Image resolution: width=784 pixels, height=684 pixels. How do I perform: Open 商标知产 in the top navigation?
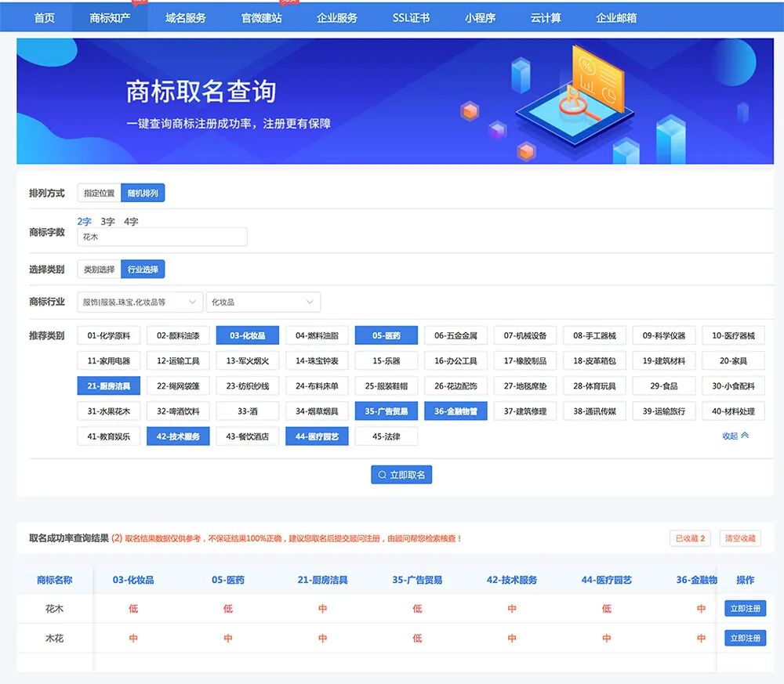pyautogui.click(x=110, y=18)
